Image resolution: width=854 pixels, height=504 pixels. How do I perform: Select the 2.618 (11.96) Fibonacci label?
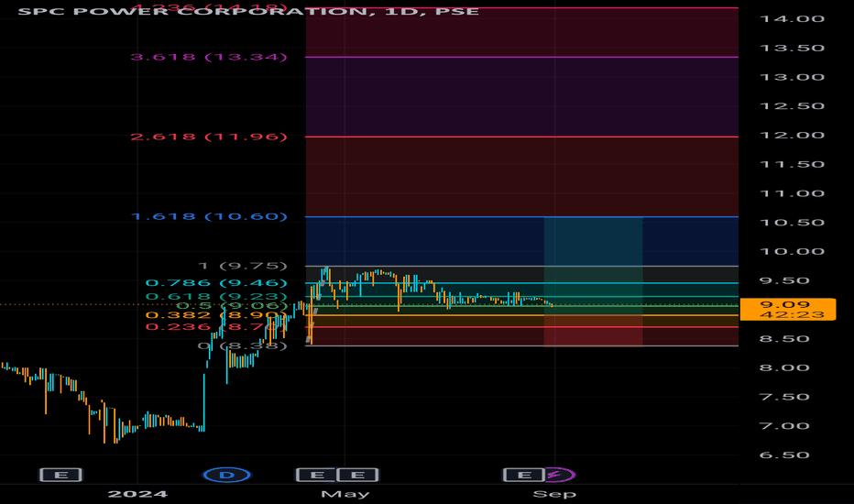point(209,137)
